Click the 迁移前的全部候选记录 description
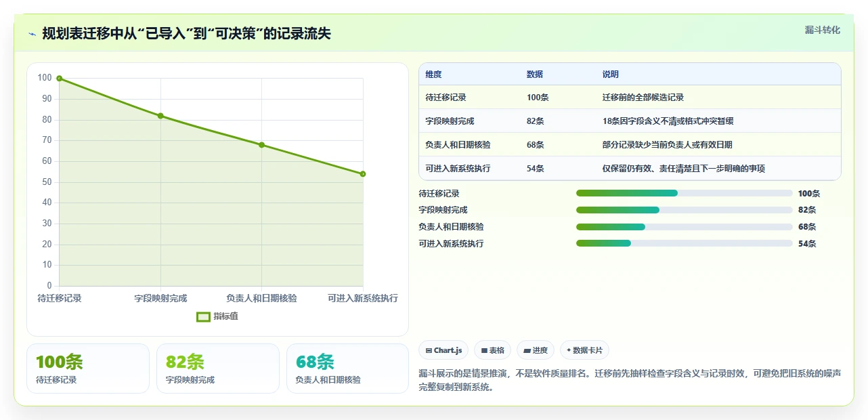This screenshot has width=868, height=420. click(x=643, y=98)
